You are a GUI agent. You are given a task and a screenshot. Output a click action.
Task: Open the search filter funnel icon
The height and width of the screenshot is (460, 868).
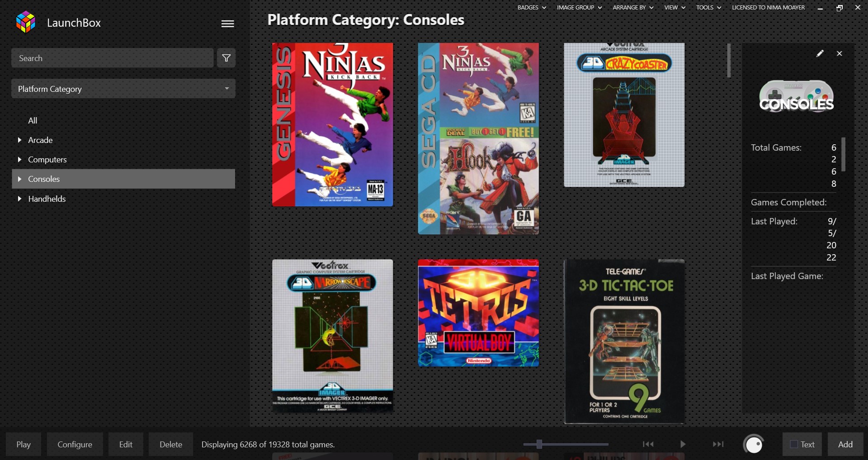[x=226, y=58]
